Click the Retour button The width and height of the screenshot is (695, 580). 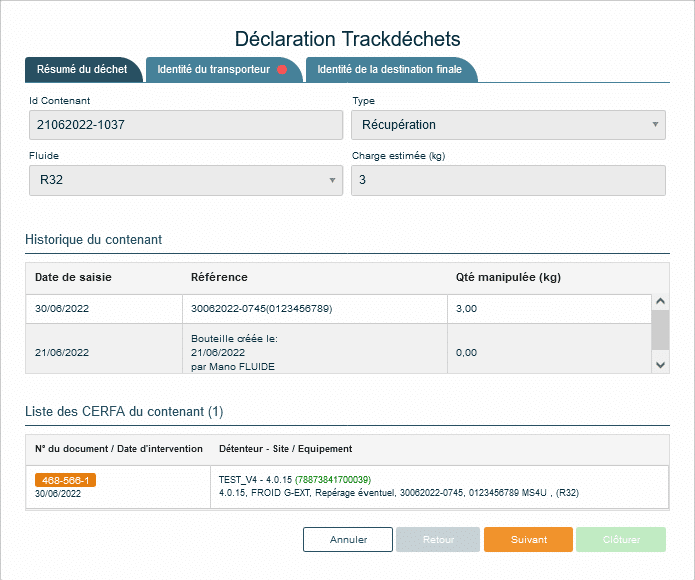pyautogui.click(x=438, y=540)
